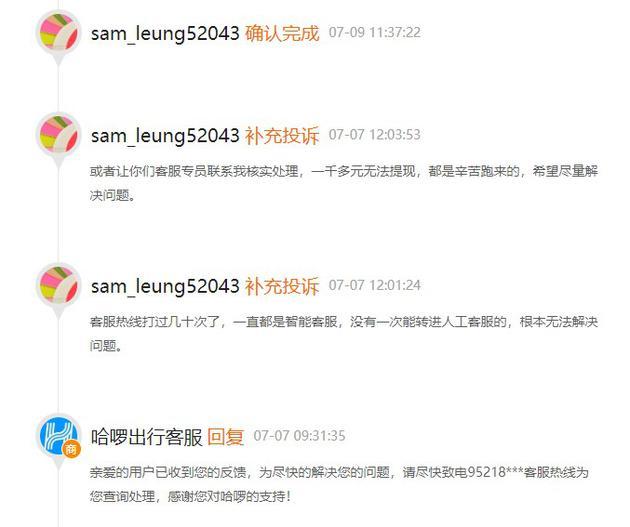
Task: Click the 哈啰出行客服 blue logo avatar
Action: point(59,435)
